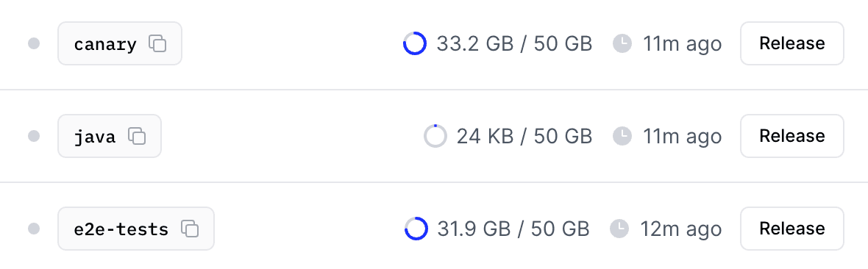868x269 pixels.
Task: Select the java name chip
Action: (x=110, y=136)
